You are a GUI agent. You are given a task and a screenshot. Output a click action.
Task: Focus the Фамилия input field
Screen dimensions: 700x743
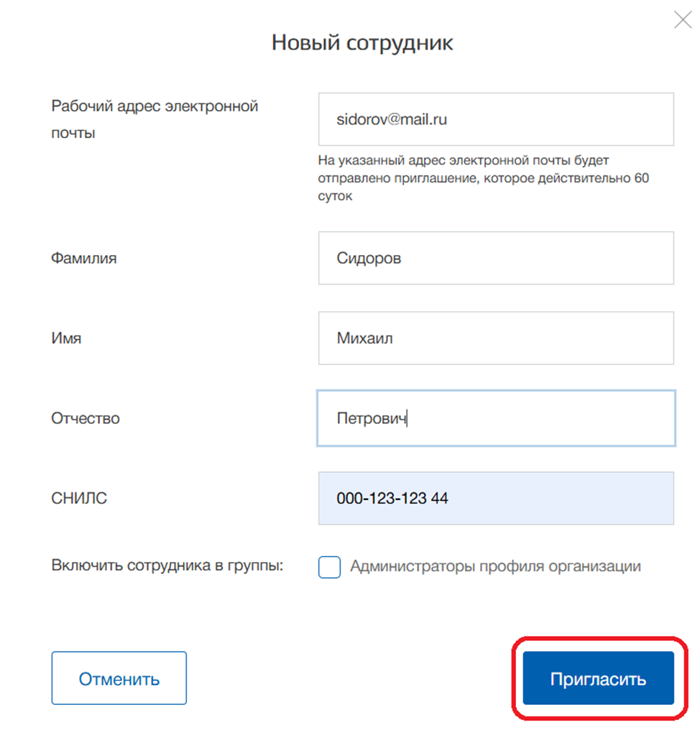pos(496,258)
